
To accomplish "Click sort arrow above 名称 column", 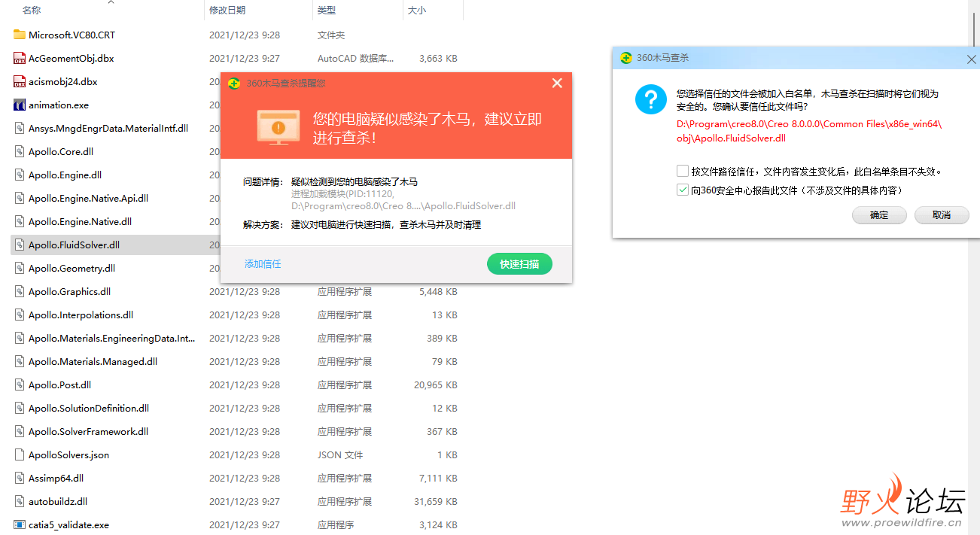I will pyautogui.click(x=111, y=2).
